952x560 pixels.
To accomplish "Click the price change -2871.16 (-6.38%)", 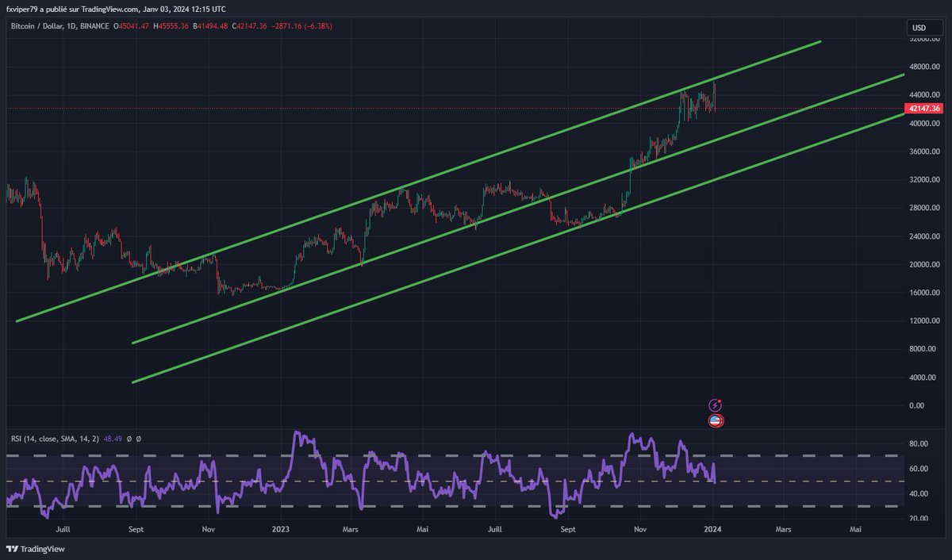I will click(x=301, y=26).
